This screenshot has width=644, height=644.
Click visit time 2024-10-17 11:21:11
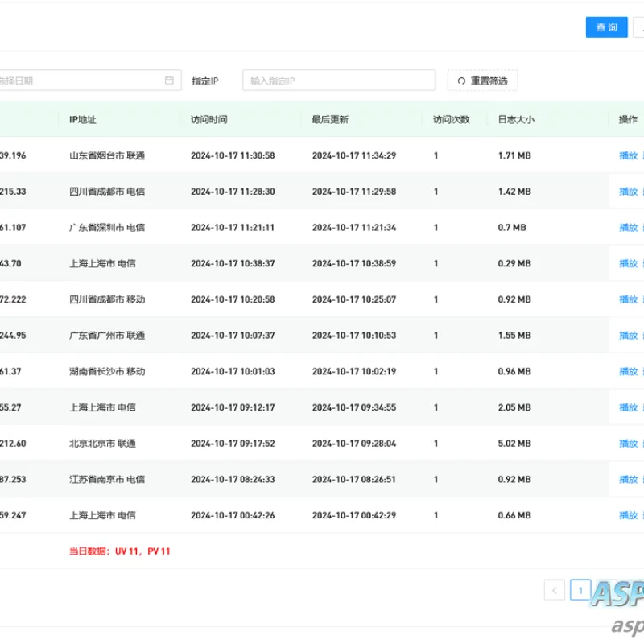pyautogui.click(x=233, y=228)
